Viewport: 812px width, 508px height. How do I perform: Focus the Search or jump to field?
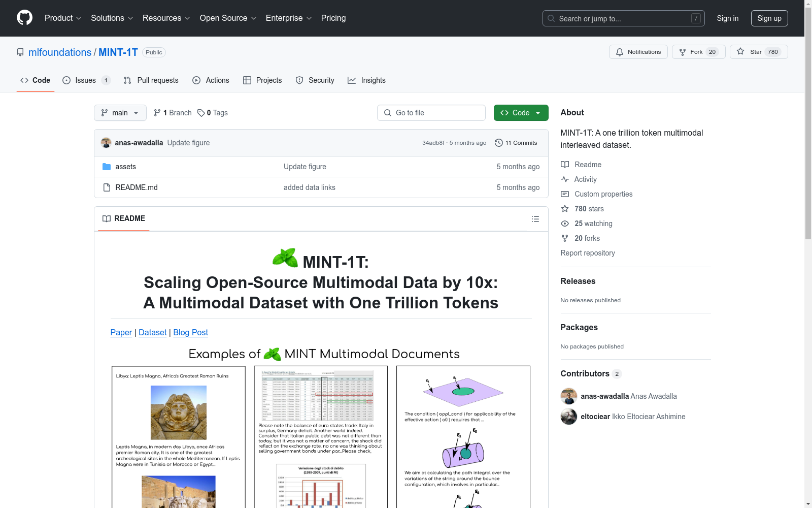624,18
